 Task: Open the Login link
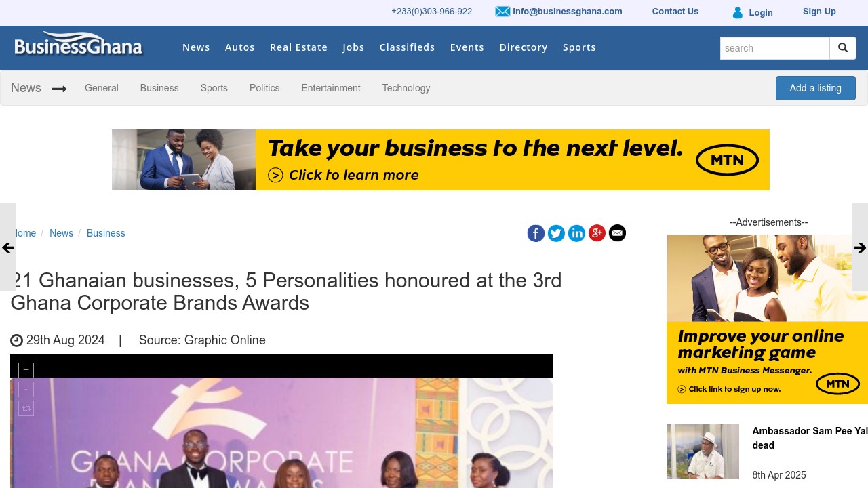click(x=760, y=12)
